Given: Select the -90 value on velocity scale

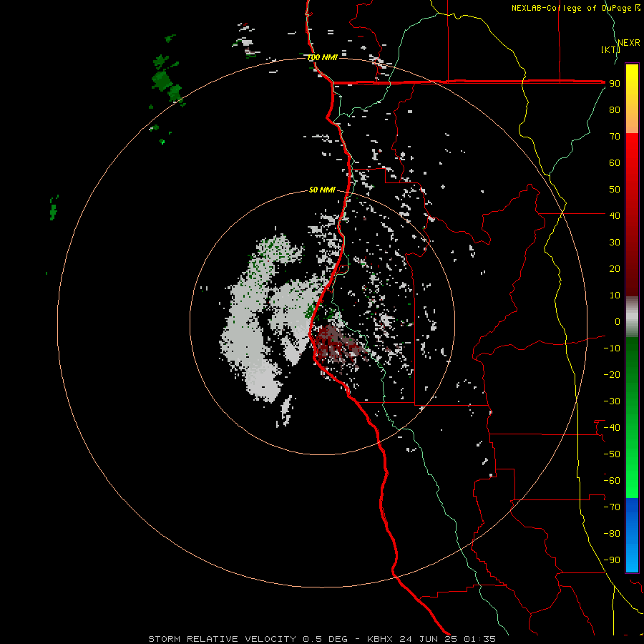Looking at the screenshot, I should [612, 560].
